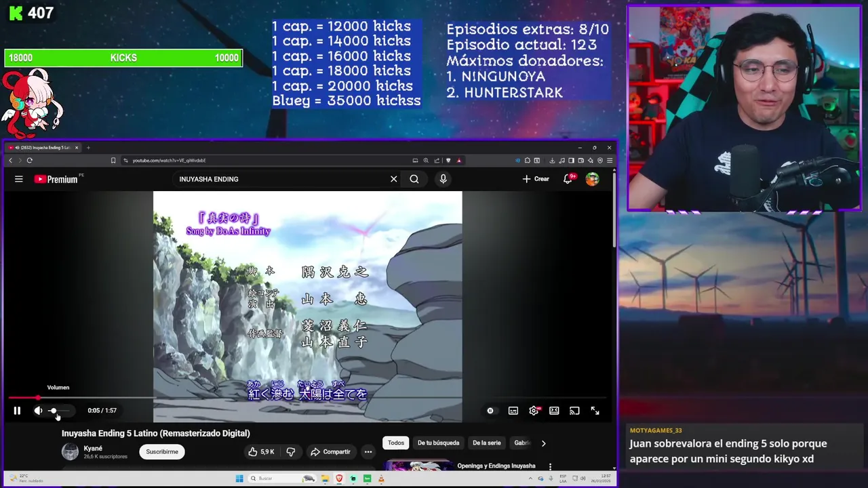This screenshot has width=868, height=488.
Task: Enter fullscreen mode on the player
Action: tap(595, 411)
